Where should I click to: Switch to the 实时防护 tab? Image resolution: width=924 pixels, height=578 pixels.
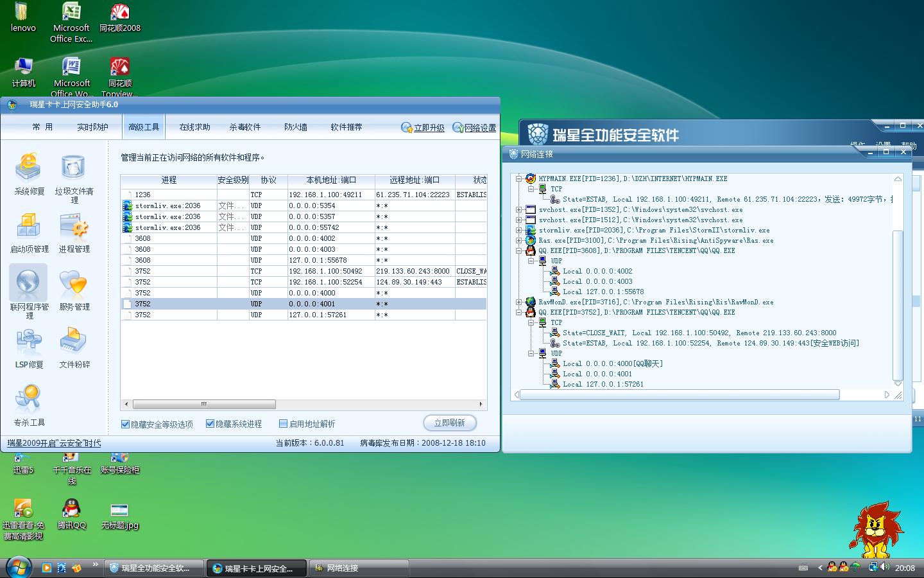click(92, 127)
